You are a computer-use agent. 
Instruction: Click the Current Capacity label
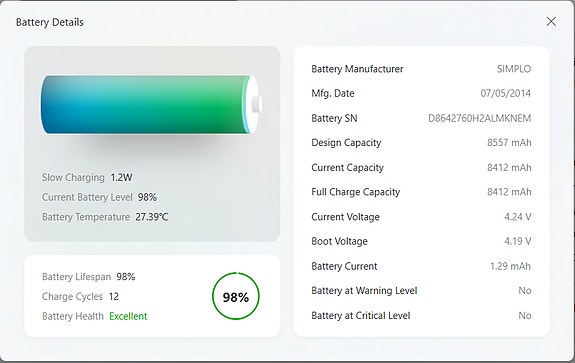click(347, 168)
